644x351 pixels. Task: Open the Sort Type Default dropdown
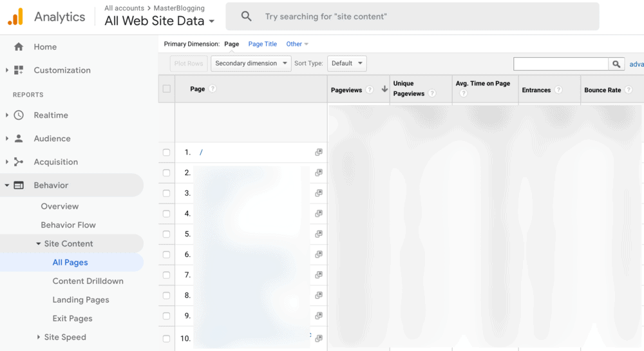tap(347, 64)
